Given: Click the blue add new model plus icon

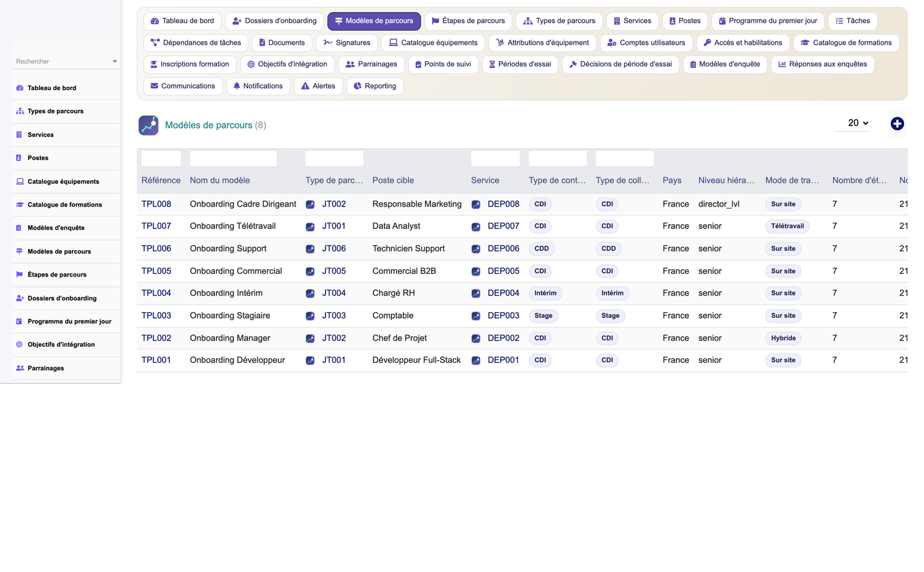Looking at the screenshot, I should [x=897, y=123].
